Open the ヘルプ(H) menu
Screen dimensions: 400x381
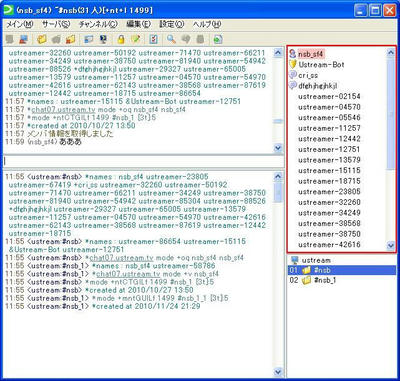point(207,24)
